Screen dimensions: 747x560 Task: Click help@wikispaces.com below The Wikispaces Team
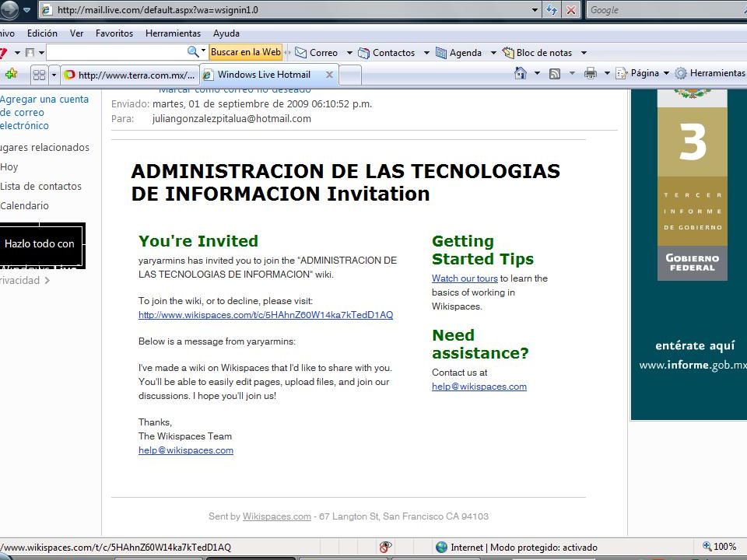186,450
